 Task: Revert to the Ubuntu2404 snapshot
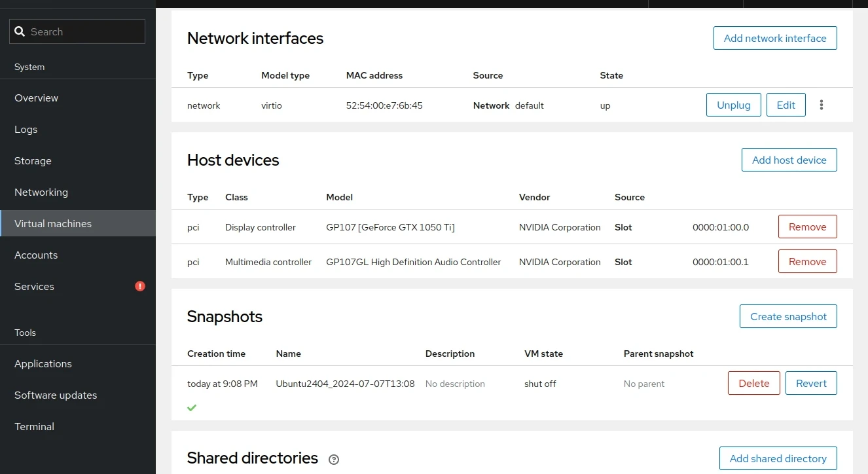tap(811, 383)
